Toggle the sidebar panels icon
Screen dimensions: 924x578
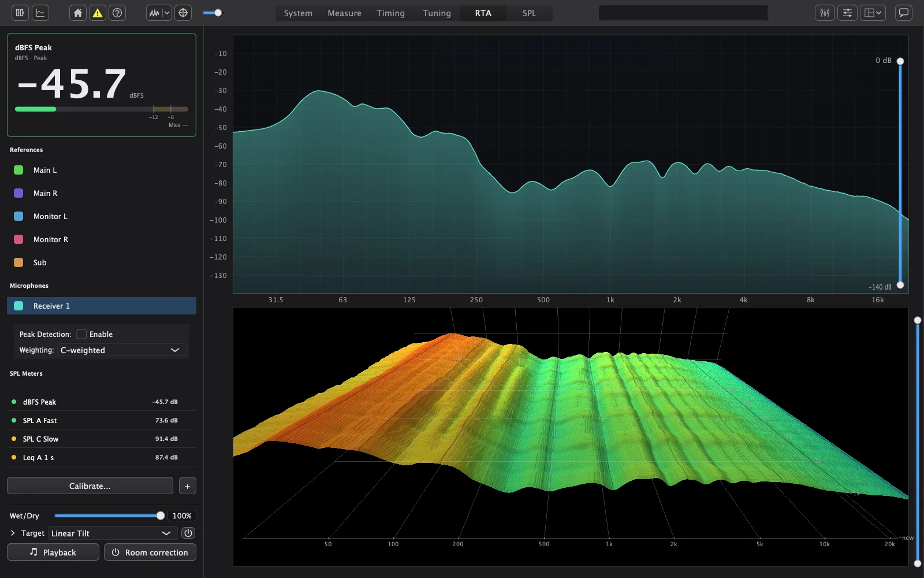[20, 13]
